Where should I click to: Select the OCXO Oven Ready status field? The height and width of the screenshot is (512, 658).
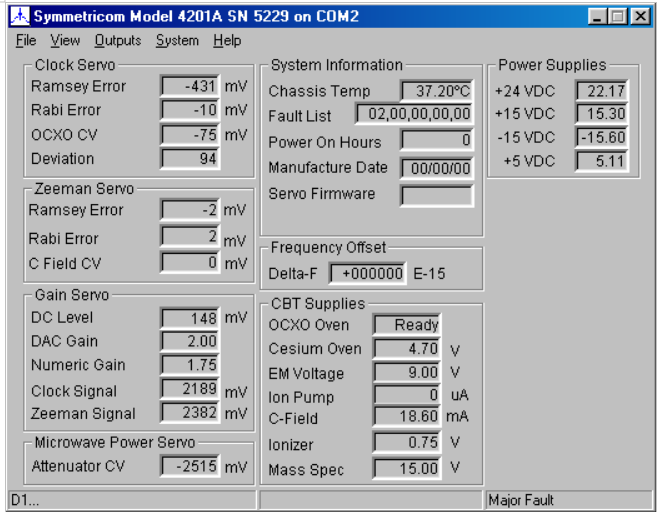click(x=407, y=325)
